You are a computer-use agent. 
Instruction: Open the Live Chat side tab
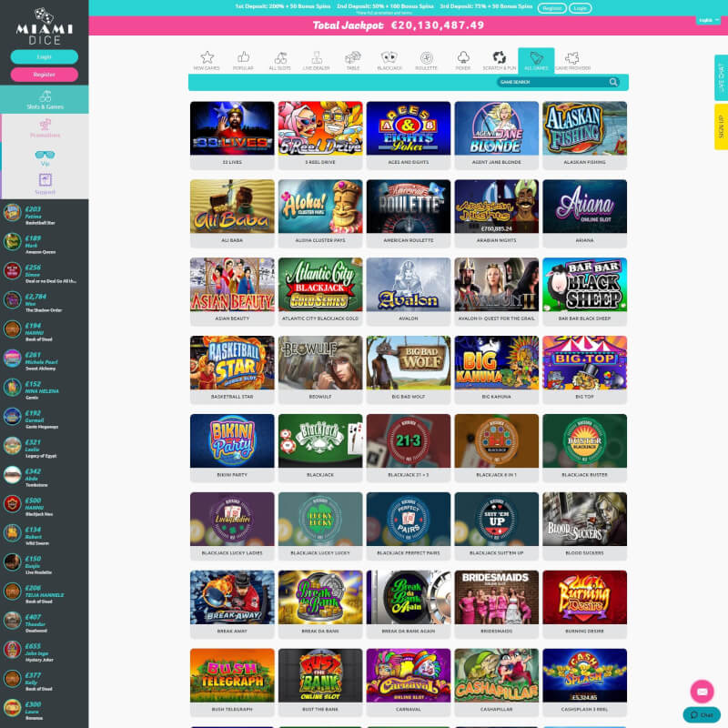pos(721,76)
